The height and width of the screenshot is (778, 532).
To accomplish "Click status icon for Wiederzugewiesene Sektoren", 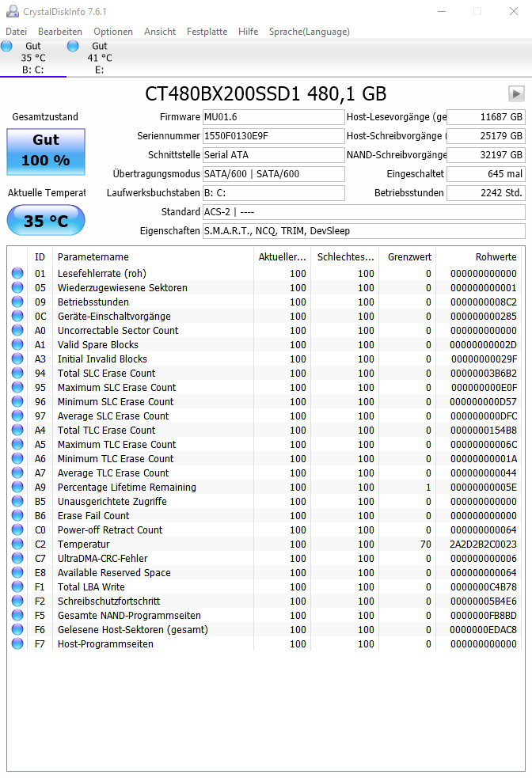I will coord(17,287).
